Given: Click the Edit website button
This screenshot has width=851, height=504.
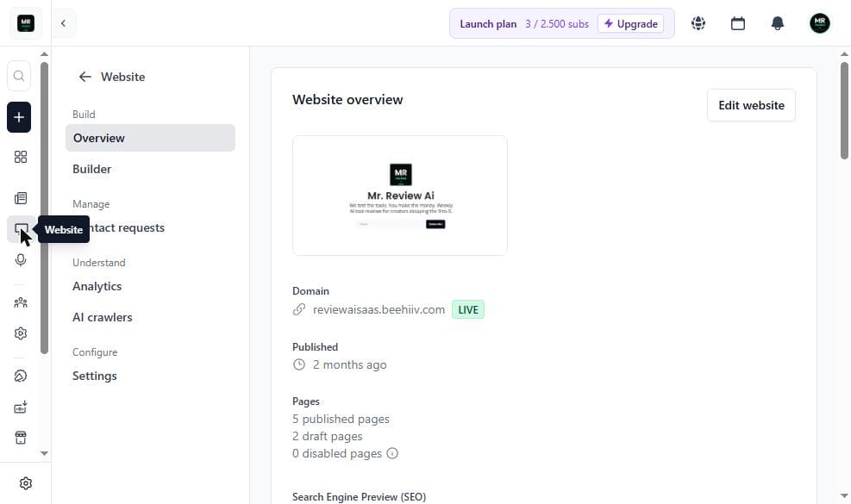Looking at the screenshot, I should pos(751,105).
